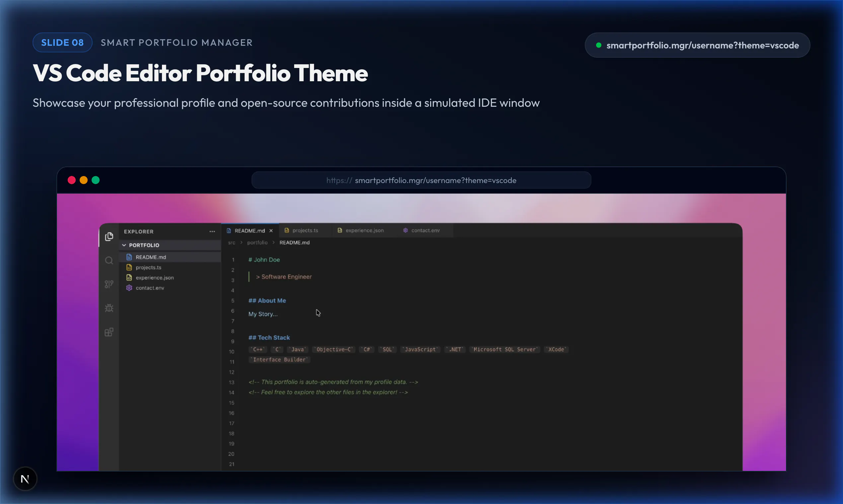Click the '> Software Engineer' quote line
The image size is (843, 504).
click(284, 277)
